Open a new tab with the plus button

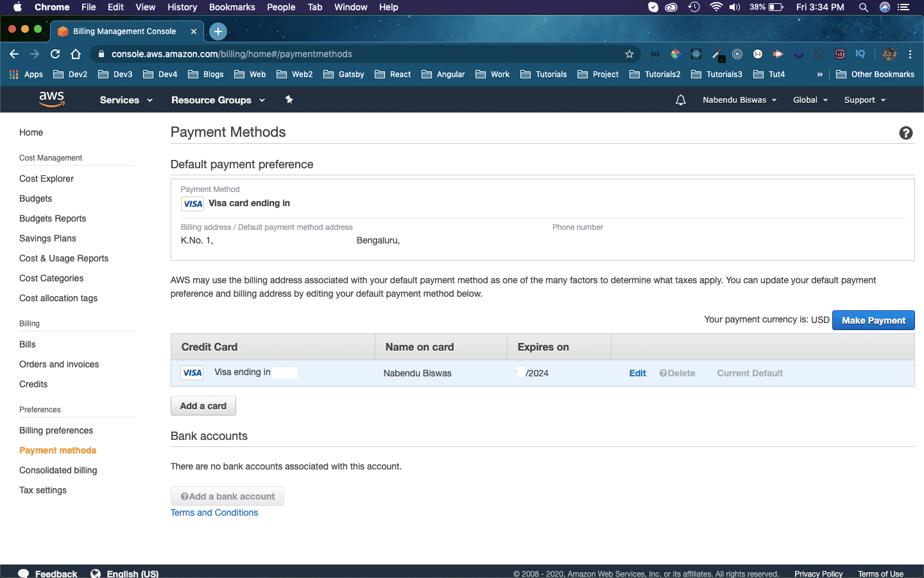click(x=218, y=31)
